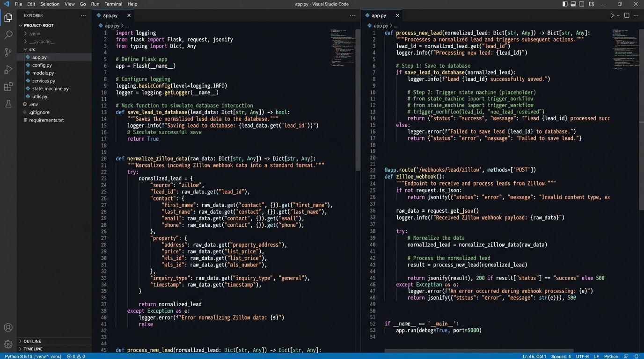Screen dimensions: 644x359
Task: Run the Python file with play icon
Action: click(612, 15)
